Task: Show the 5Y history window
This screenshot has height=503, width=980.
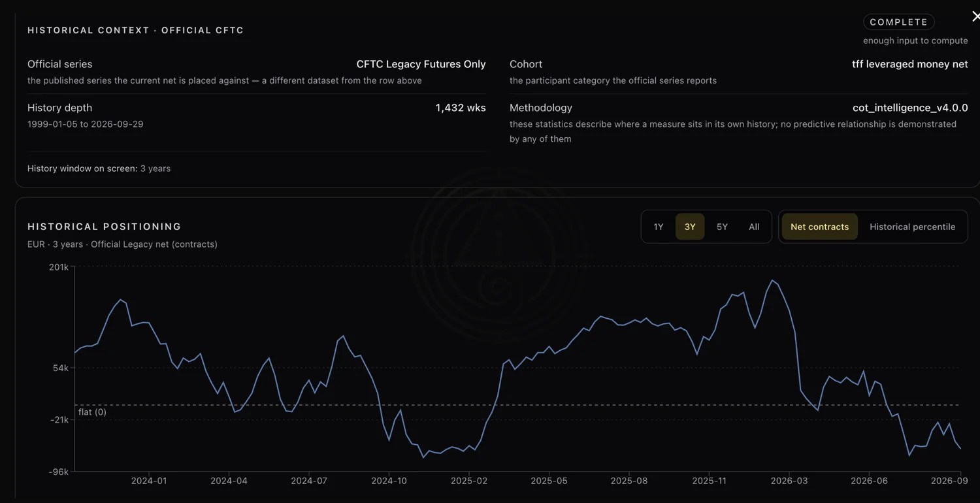Action: pos(722,227)
